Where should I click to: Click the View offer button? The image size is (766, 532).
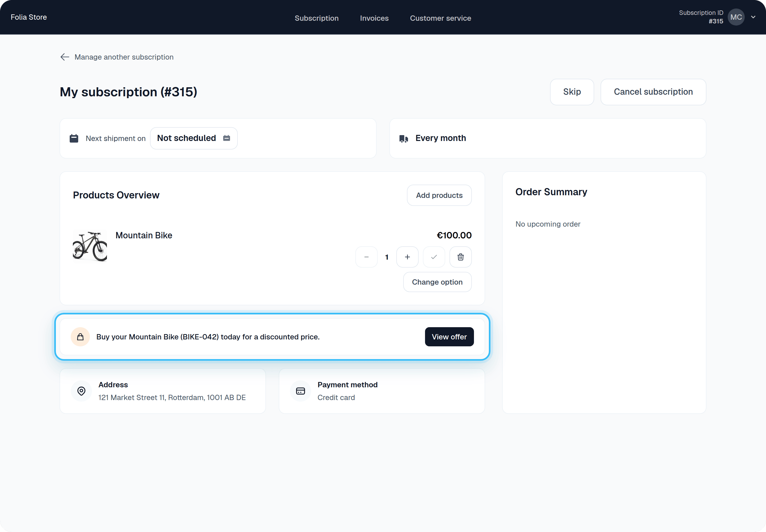tap(449, 337)
